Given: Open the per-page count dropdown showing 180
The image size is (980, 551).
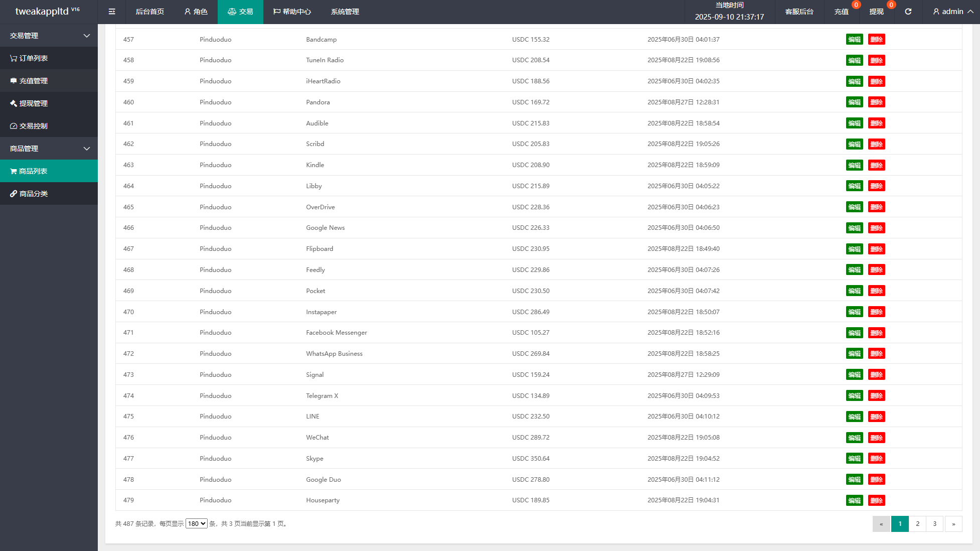Looking at the screenshot, I should pos(196,523).
